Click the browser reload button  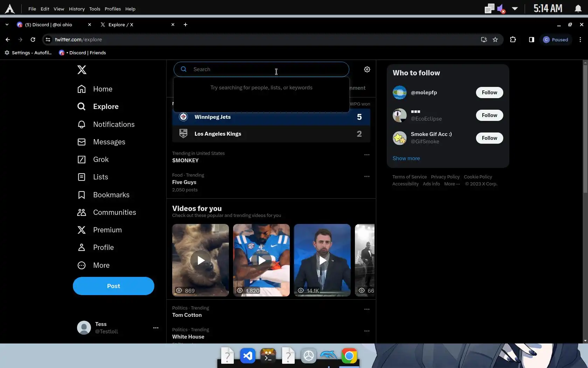pyautogui.click(x=33, y=40)
